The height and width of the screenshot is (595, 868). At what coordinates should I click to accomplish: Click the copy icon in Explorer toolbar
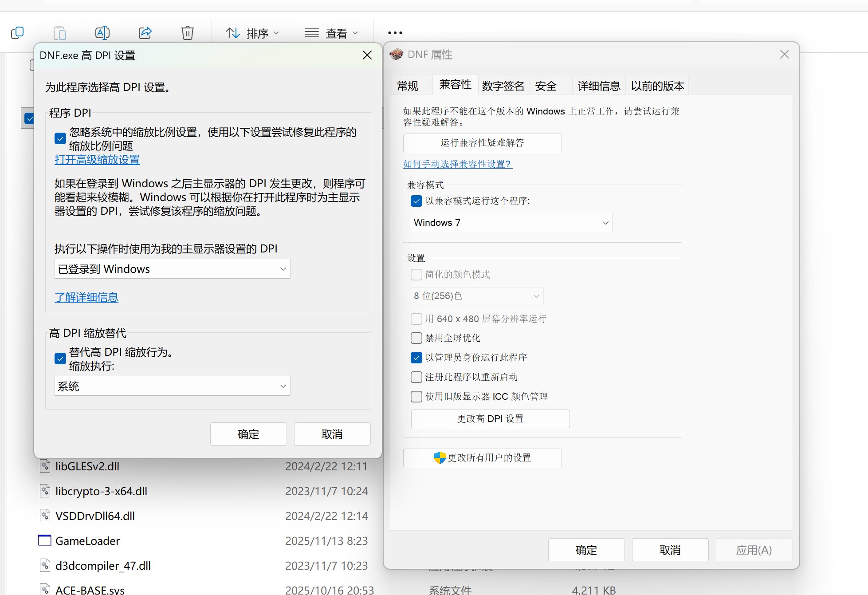(17, 33)
